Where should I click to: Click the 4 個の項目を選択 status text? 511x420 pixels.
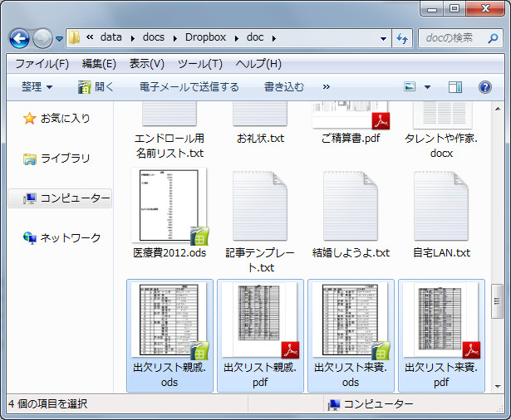[47, 404]
